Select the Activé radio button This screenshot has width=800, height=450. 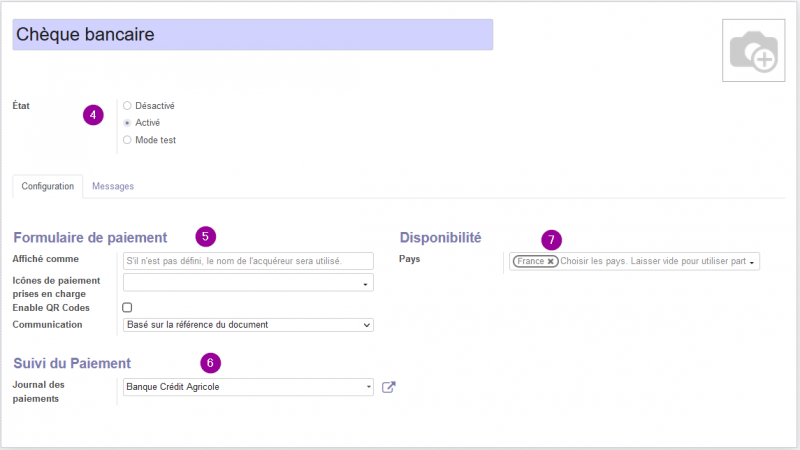click(127, 123)
